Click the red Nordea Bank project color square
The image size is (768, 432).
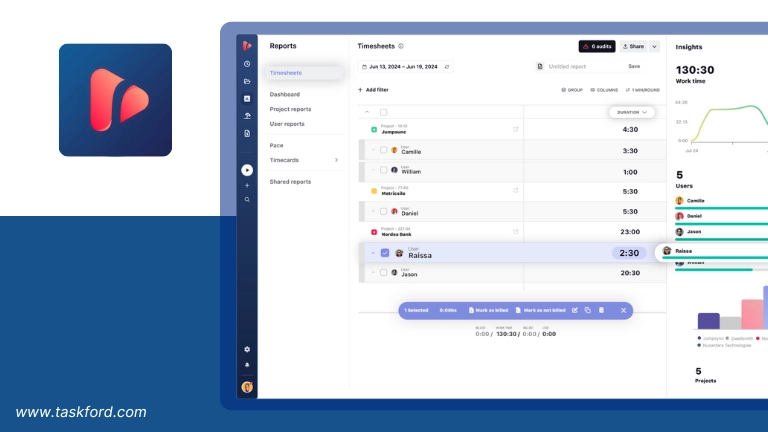(374, 232)
